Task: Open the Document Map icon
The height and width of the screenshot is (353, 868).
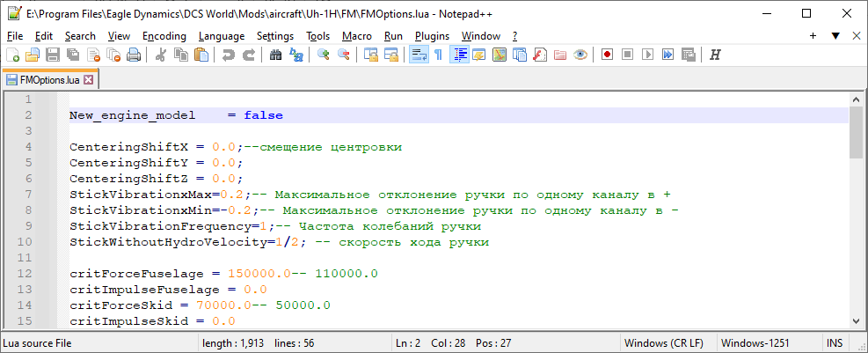Action: (x=500, y=55)
